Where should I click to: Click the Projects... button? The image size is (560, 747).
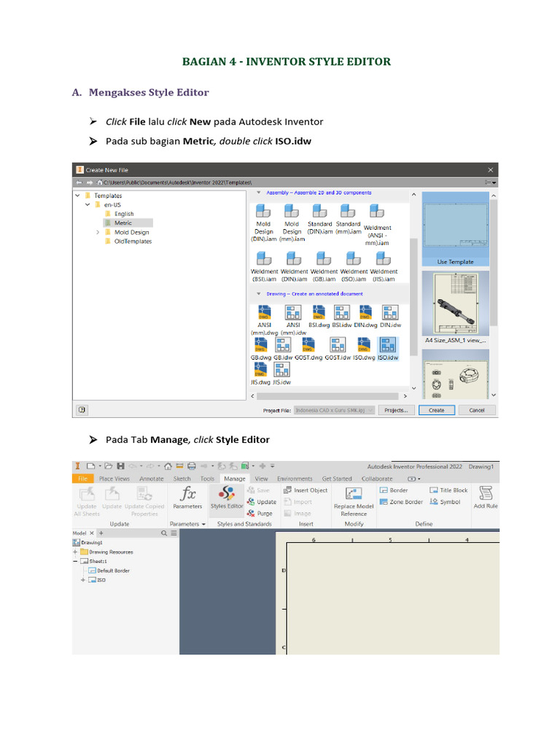(396, 410)
